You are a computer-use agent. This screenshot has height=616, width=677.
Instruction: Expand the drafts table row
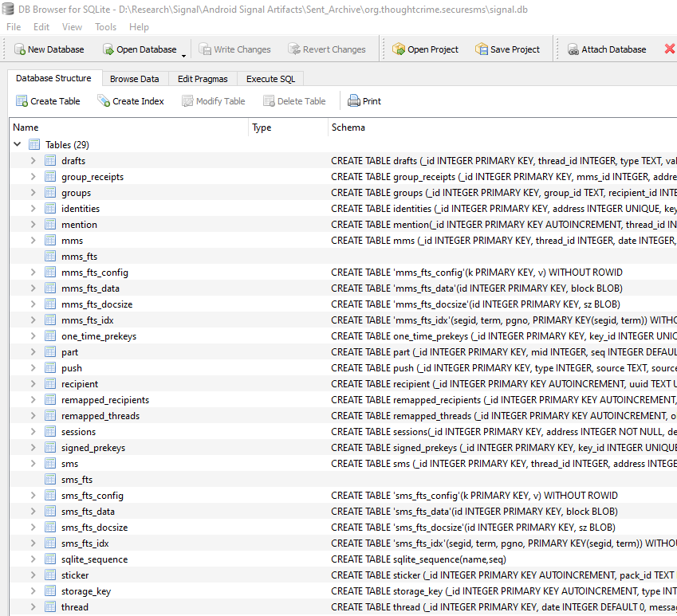(x=33, y=160)
